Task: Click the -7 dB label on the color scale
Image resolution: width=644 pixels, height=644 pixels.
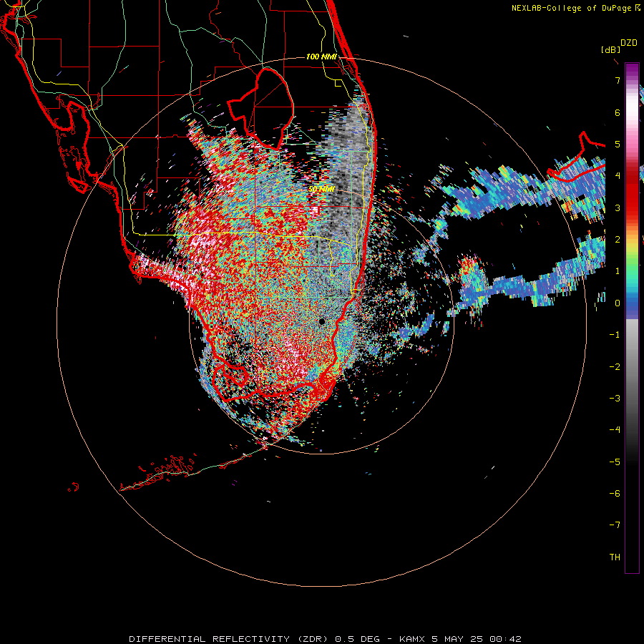Action: coord(615,525)
